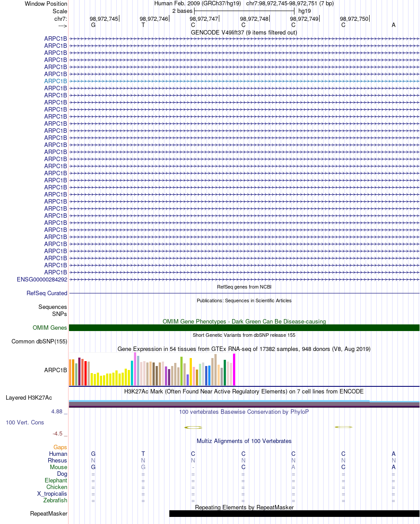Select the light-blue highlighted ARPC1B transcript label
This screenshot has height=524, width=420.
(55, 81)
